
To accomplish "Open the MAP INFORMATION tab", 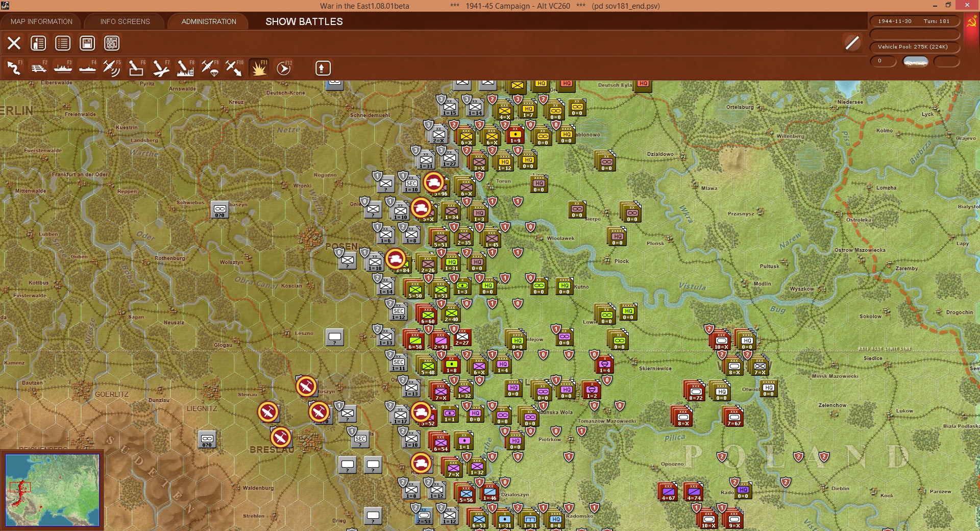I will (41, 21).
